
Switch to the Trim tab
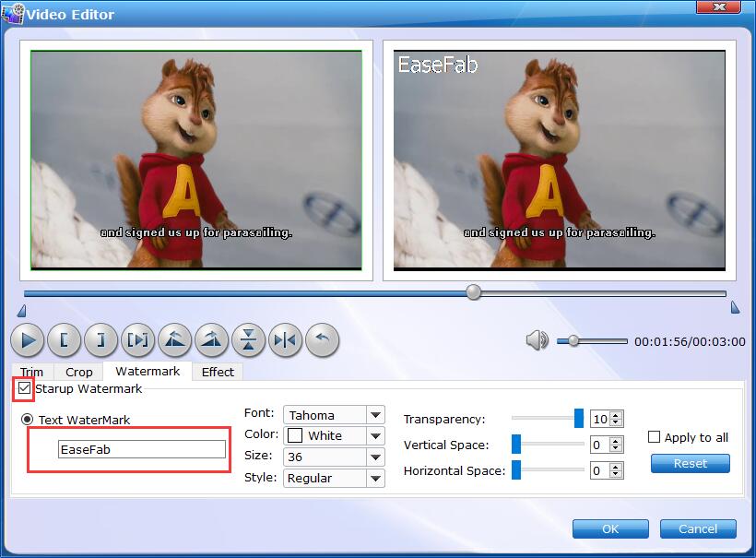(x=32, y=372)
